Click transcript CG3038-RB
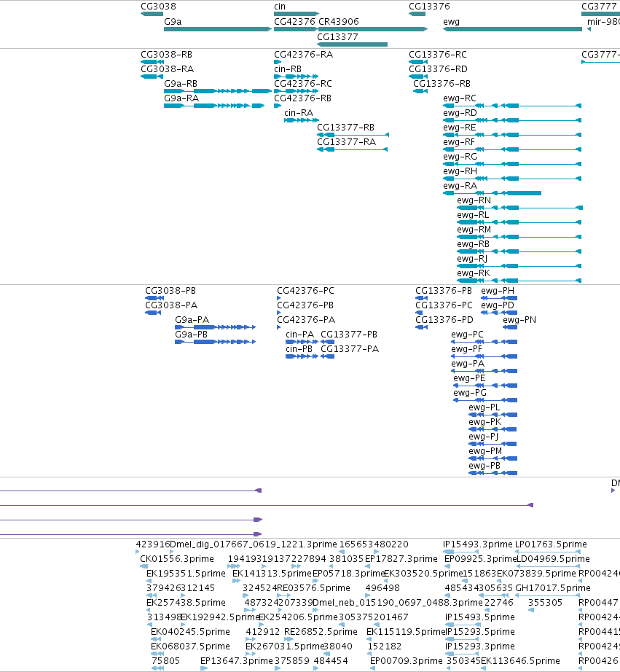The width and height of the screenshot is (620, 672). (x=152, y=62)
